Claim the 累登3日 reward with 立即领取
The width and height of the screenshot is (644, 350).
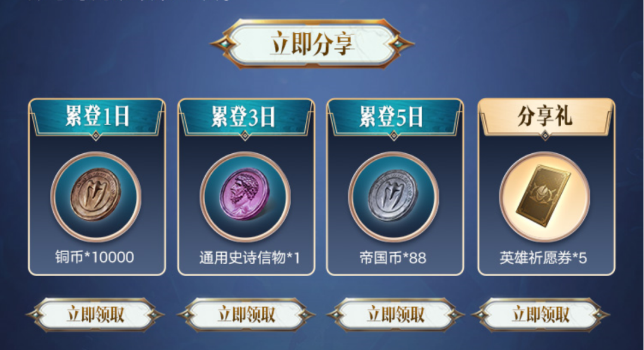pyautogui.click(x=246, y=315)
